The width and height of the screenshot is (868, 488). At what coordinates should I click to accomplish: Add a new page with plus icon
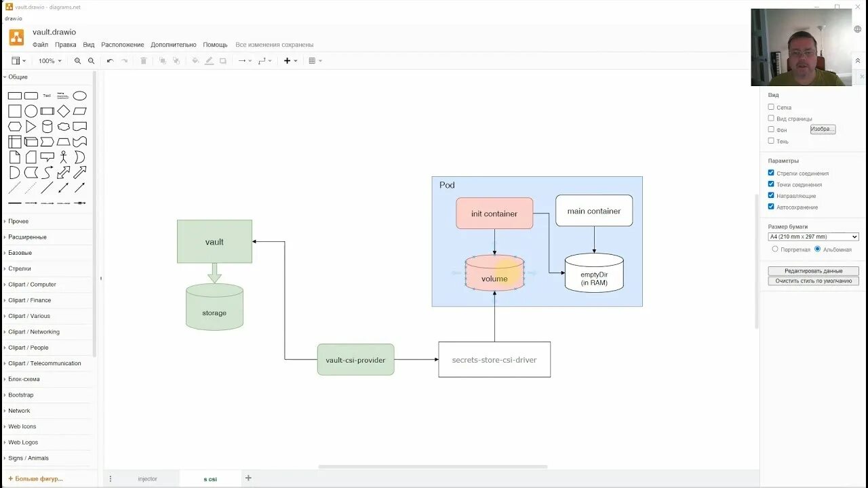pos(248,478)
